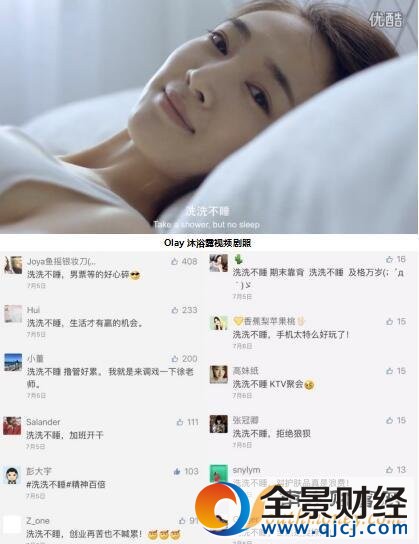Like 小董's comment with 200 likes
Viewport: 419px width, 544px height.
click(x=174, y=358)
